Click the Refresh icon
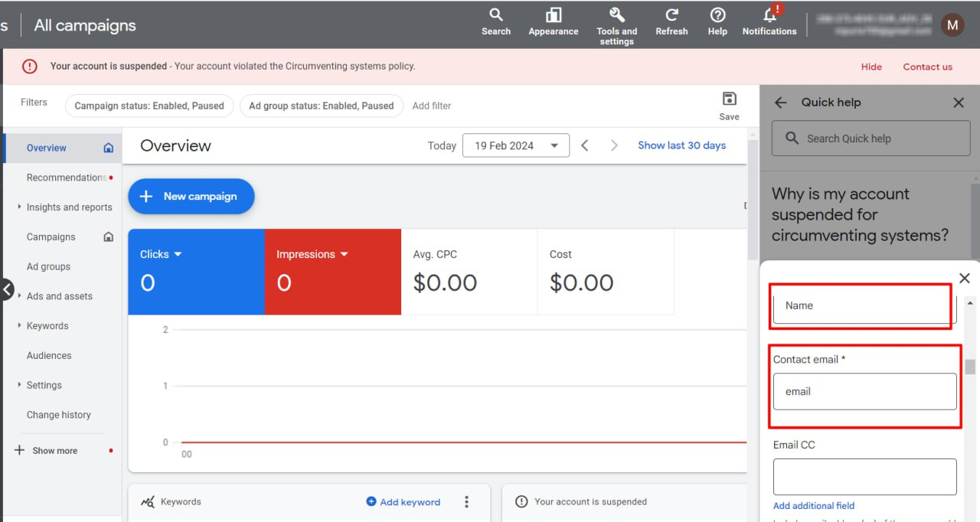 (x=671, y=15)
